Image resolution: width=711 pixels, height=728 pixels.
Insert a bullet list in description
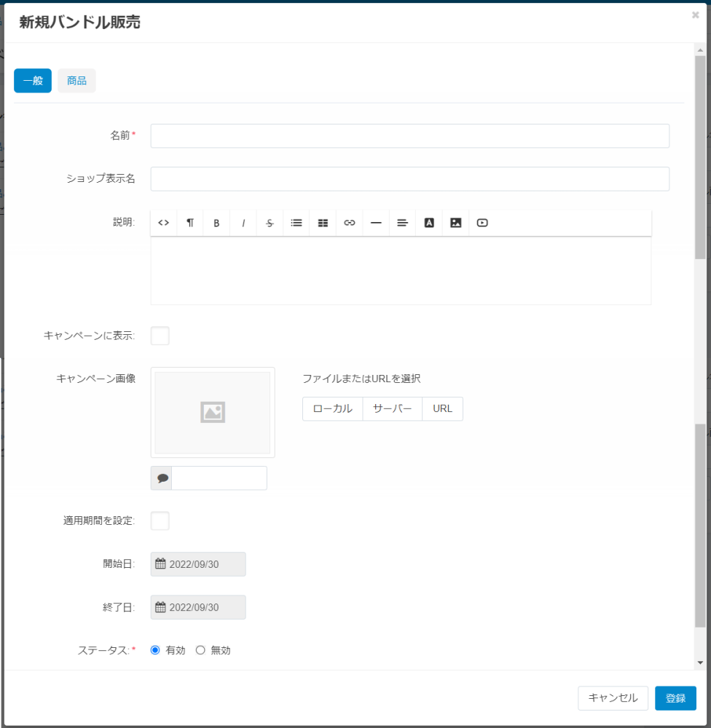coord(296,223)
